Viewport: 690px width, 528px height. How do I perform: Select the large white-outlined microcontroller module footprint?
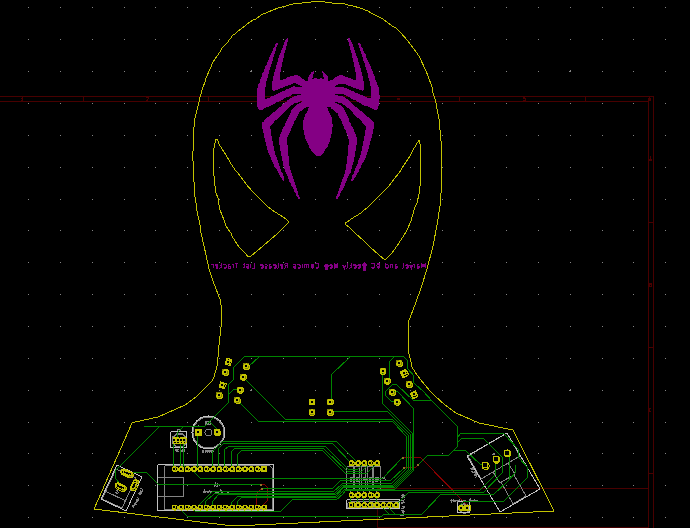click(x=216, y=488)
